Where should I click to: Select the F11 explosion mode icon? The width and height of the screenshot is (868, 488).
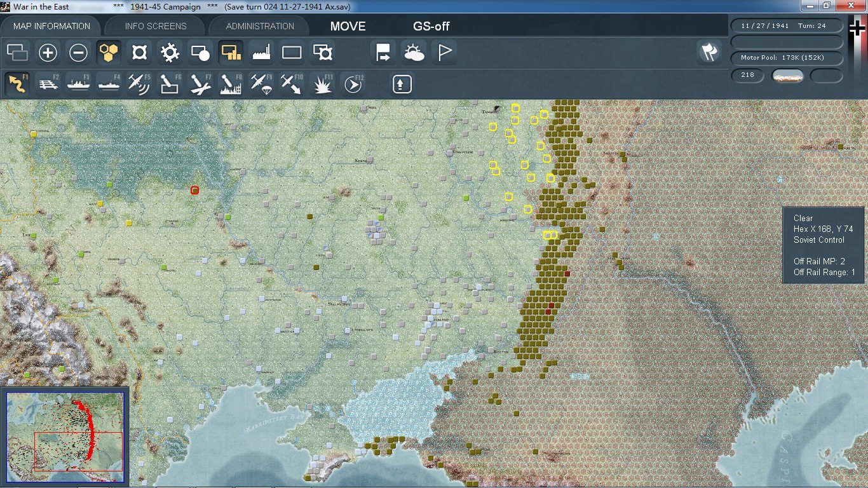click(322, 84)
